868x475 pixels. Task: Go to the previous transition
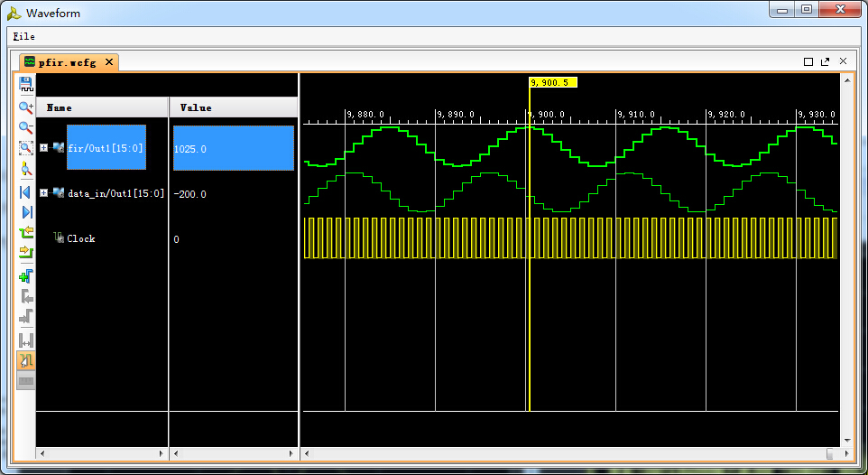point(26,233)
